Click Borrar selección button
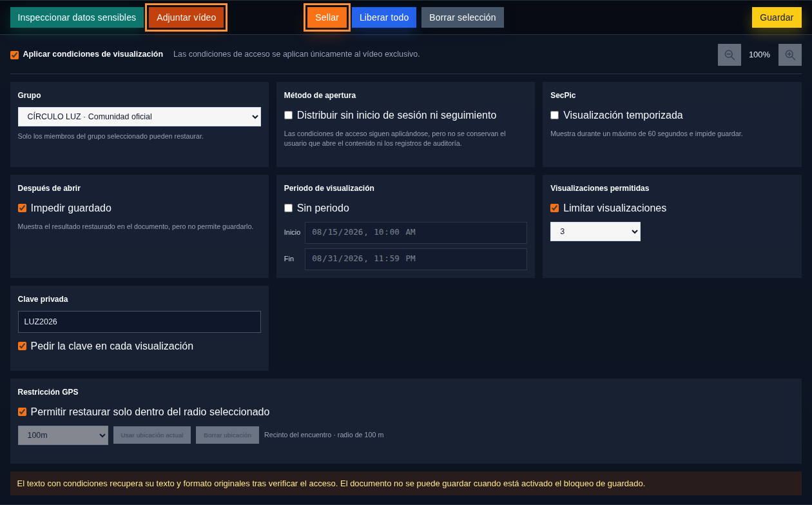Screen dimensions: 812x505 coord(463,17)
